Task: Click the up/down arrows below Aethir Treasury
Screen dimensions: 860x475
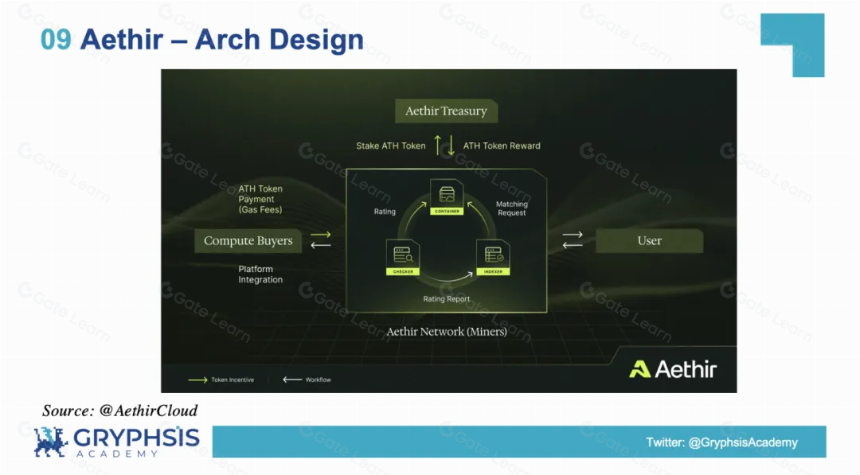Action: [x=444, y=145]
